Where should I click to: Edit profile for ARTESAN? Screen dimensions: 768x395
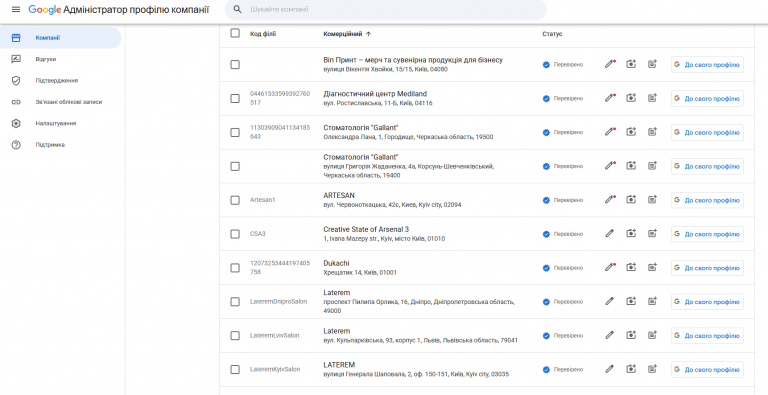609,200
